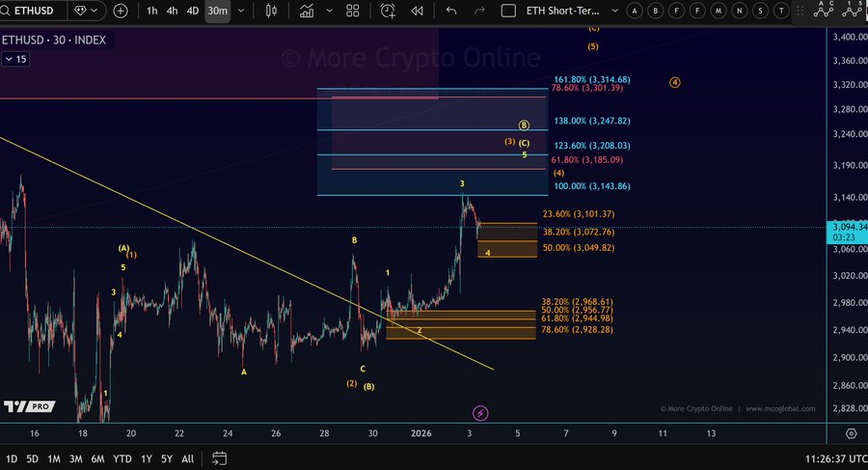The width and height of the screenshot is (868, 470).
Task: Select the layout square icon
Action: click(508, 11)
